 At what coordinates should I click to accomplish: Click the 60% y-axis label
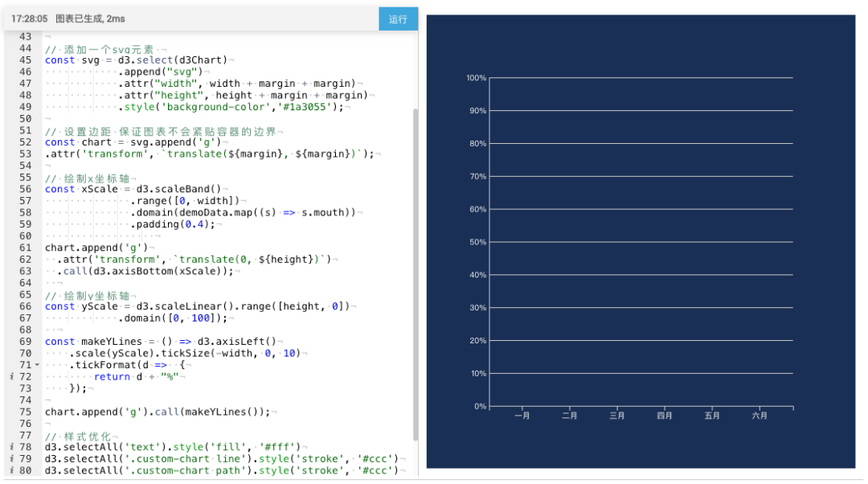(477, 209)
